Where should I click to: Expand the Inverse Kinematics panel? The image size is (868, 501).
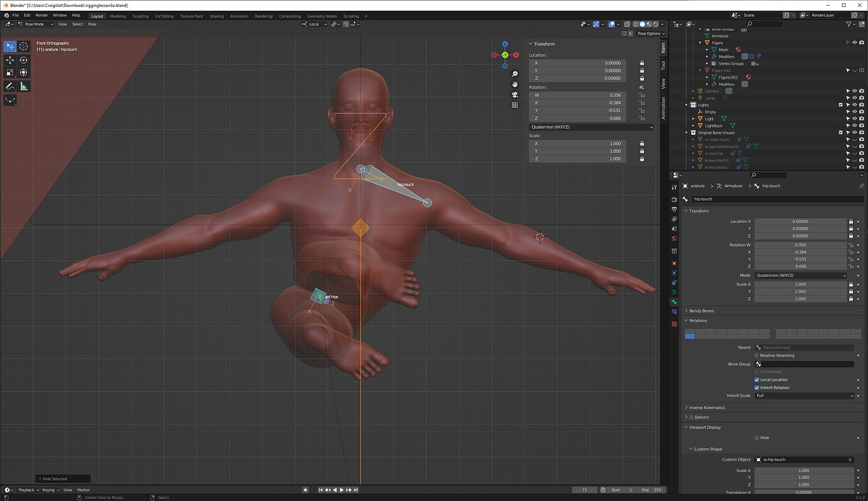point(707,408)
